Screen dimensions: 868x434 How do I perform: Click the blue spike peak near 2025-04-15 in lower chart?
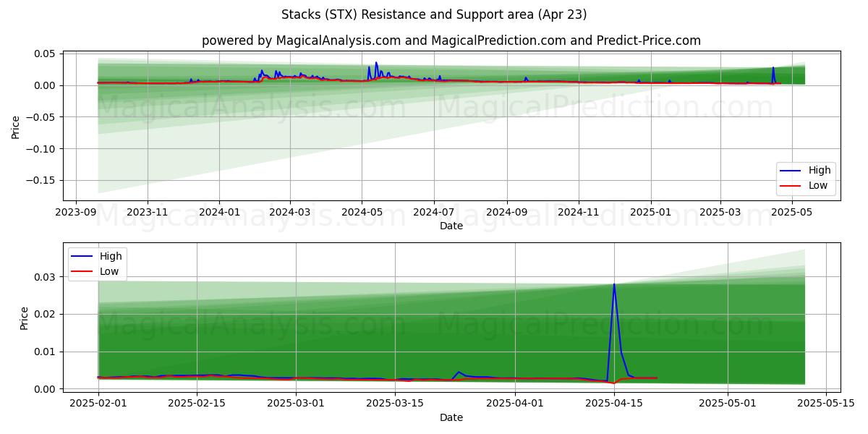[x=614, y=284]
